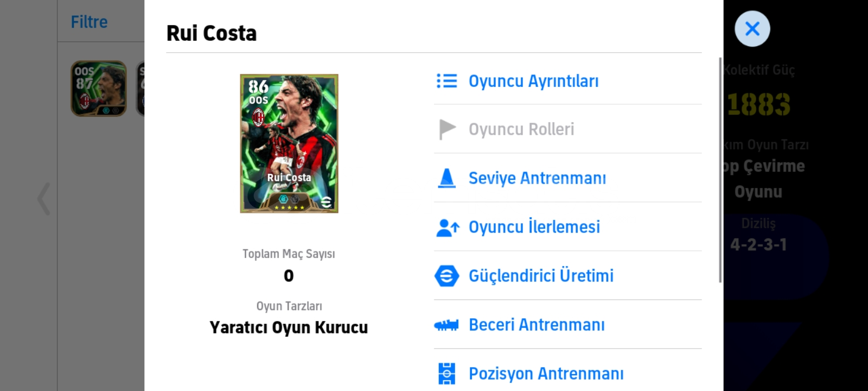This screenshot has height=391, width=868.
Task: Open Pozisyon Antrenmanı entry
Action: tap(546, 374)
